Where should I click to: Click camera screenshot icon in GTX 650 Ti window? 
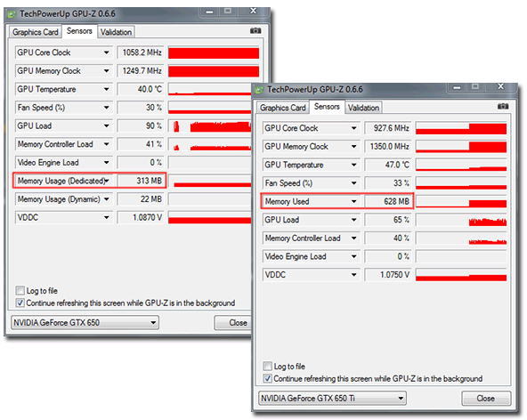point(503,107)
